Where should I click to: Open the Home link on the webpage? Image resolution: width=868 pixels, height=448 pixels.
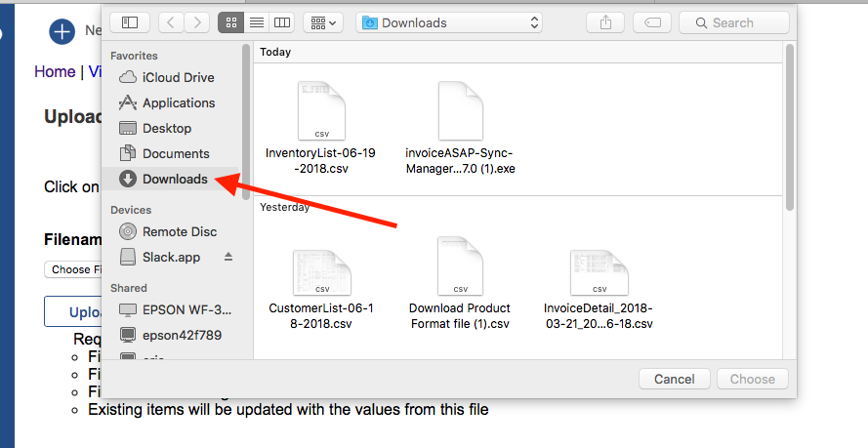[55, 71]
